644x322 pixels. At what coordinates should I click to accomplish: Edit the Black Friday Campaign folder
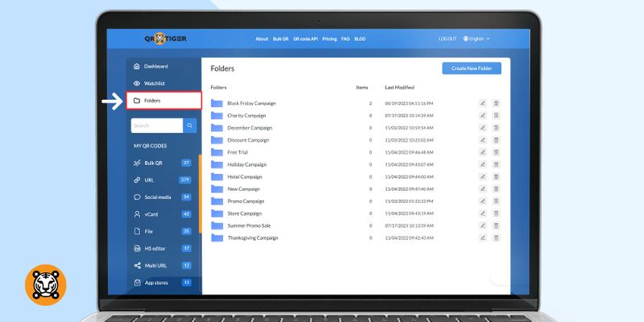pyautogui.click(x=482, y=104)
